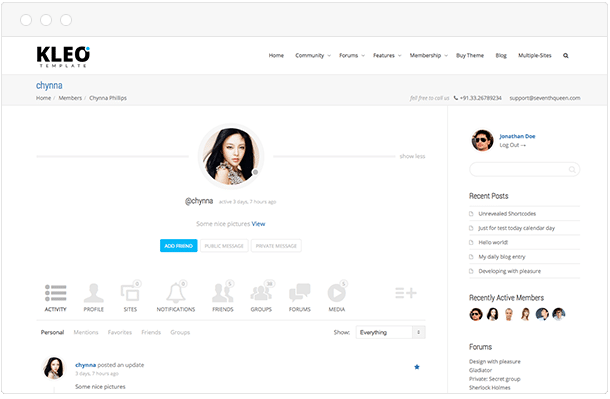Screen dimensions: 610x399
Task: Open the Profile person icon
Action: coord(93,293)
